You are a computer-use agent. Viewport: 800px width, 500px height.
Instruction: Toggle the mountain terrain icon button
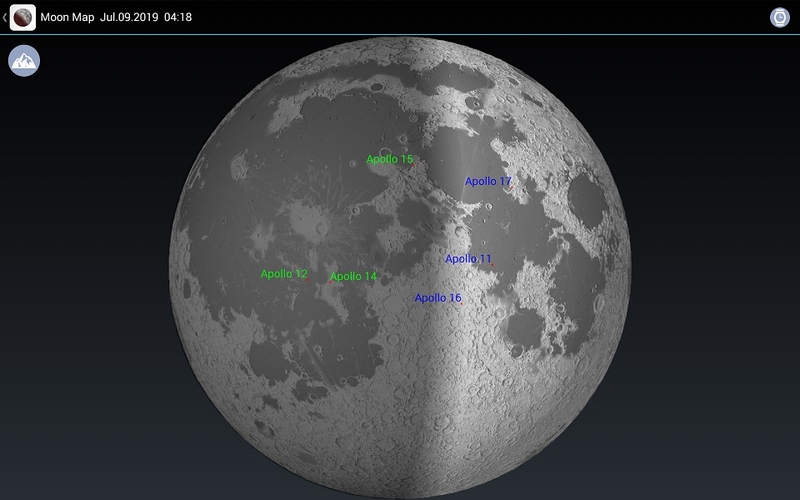(24, 61)
